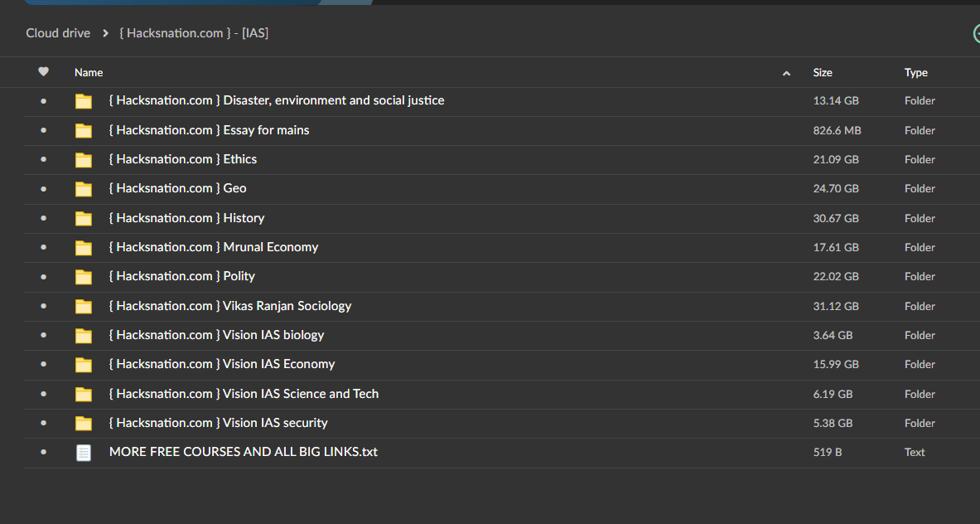
Task: Open the Disaster, environment and social justice folder
Action: point(276,100)
